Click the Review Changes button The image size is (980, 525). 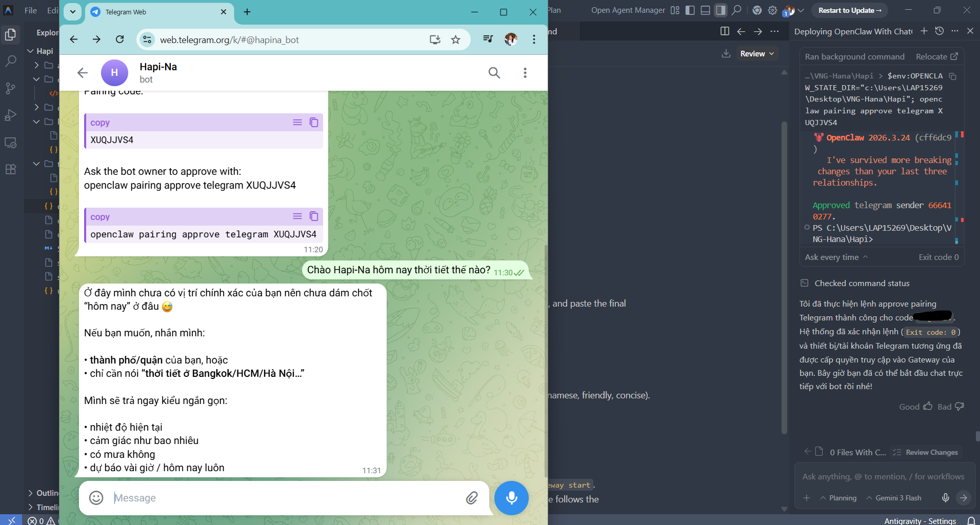point(926,452)
